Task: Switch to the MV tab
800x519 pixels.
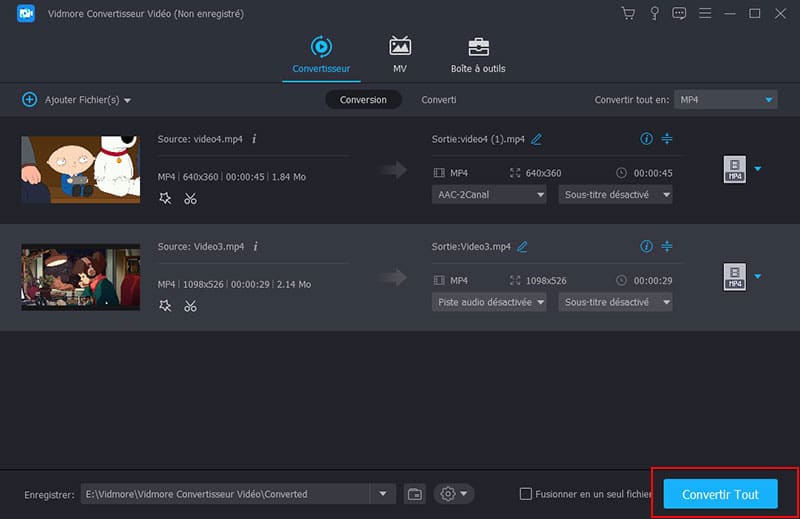Action: (400, 54)
